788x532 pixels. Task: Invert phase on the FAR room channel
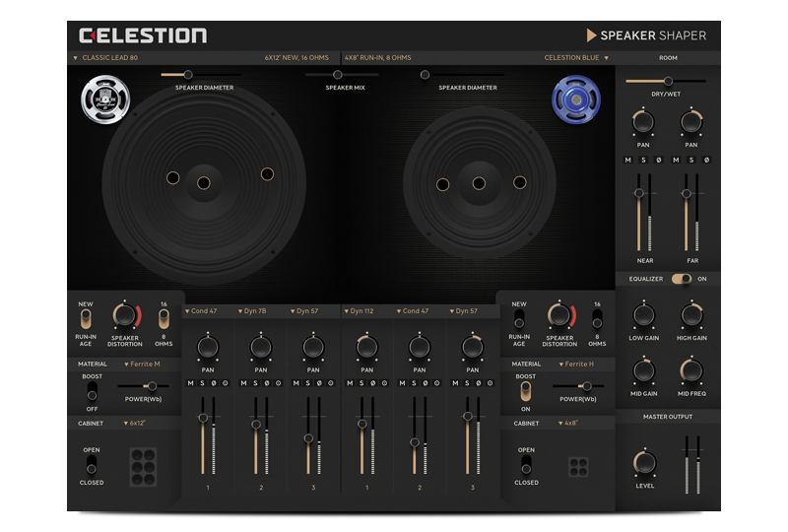706,160
